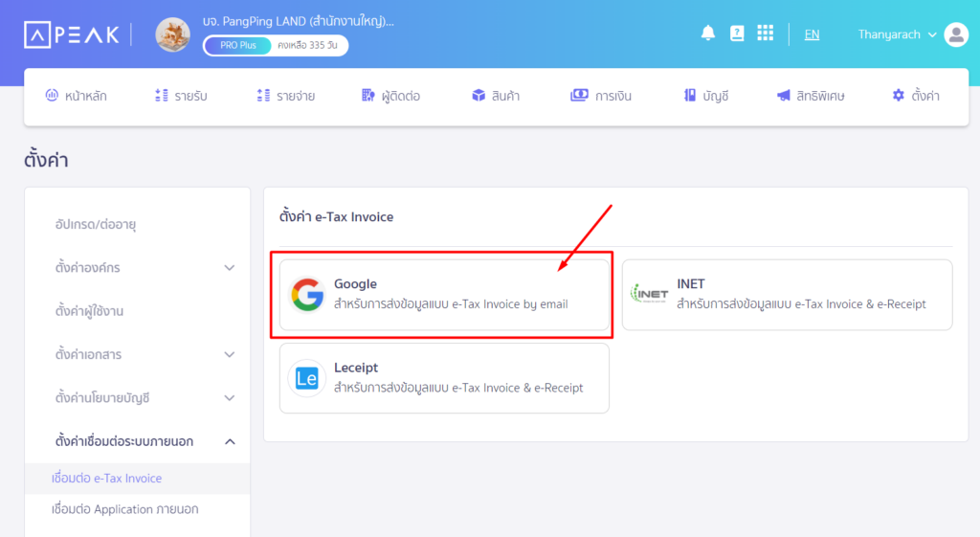Open the ผู้ติดต่อ menu
The image size is (980, 537).
(x=390, y=96)
